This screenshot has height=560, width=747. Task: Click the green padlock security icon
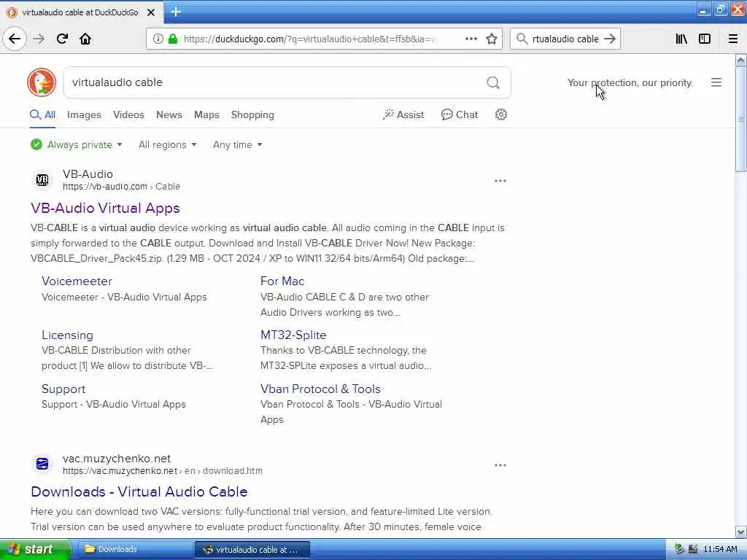pos(172,39)
